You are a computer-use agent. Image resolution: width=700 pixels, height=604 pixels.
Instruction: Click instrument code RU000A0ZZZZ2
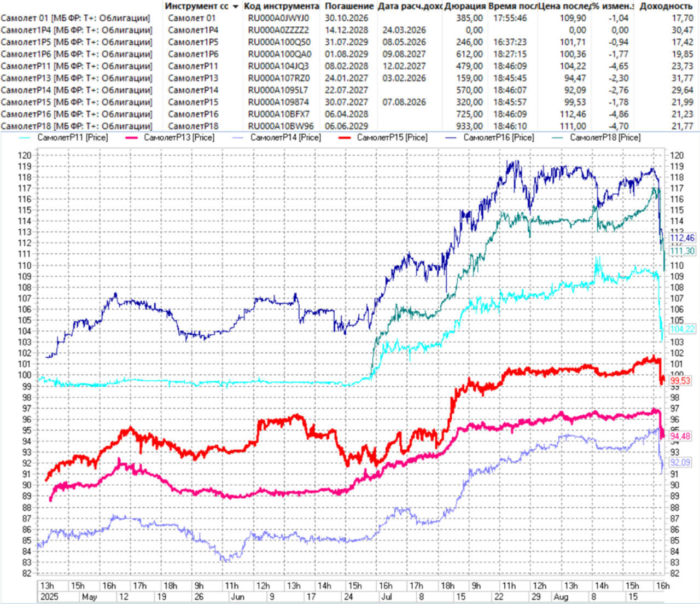[278, 30]
